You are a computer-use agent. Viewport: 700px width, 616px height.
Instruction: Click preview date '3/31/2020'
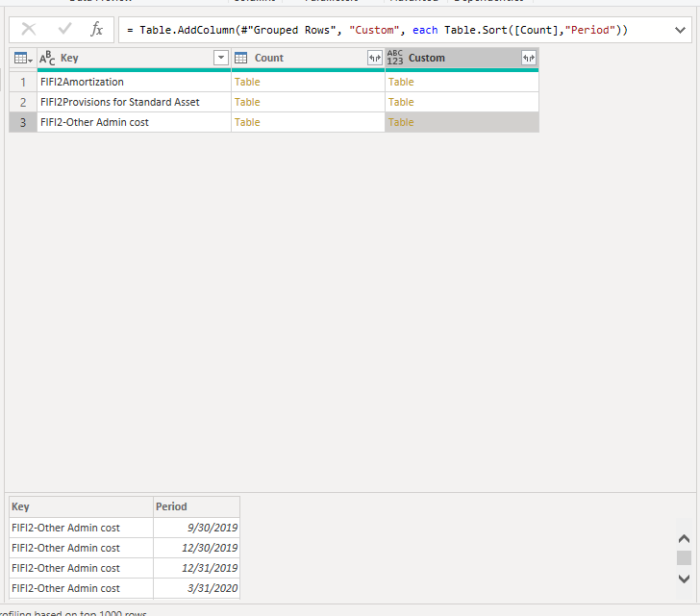pyautogui.click(x=196, y=588)
